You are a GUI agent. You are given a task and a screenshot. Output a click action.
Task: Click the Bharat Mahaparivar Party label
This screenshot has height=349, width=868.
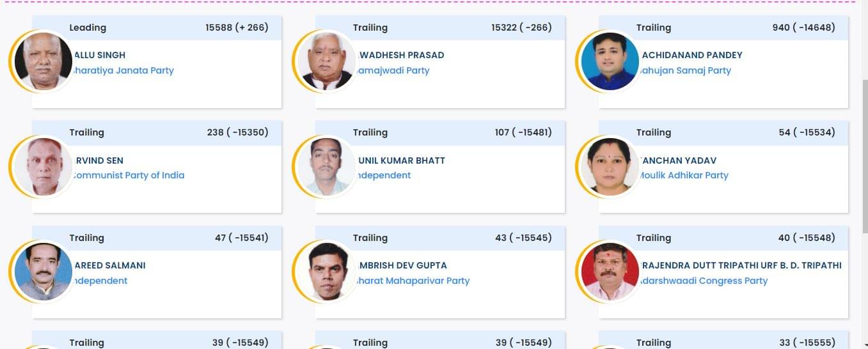click(414, 281)
